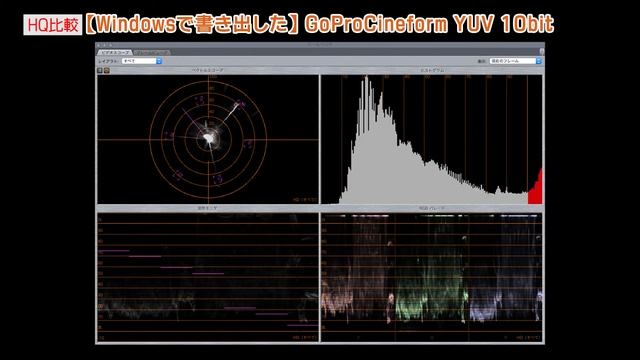
Task: Click the second small orange icon above the vectorscope
Action: click(107, 70)
